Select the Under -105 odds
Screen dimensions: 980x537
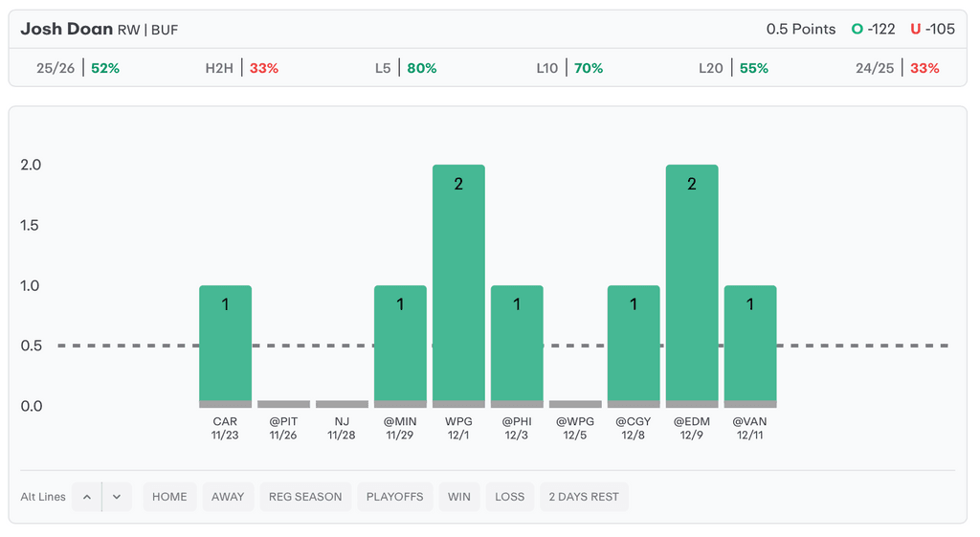932,29
